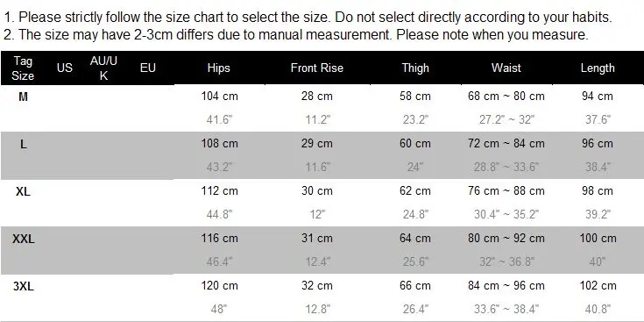644x322 pixels.
Task: Click the Waist column header
Action: coord(506,68)
